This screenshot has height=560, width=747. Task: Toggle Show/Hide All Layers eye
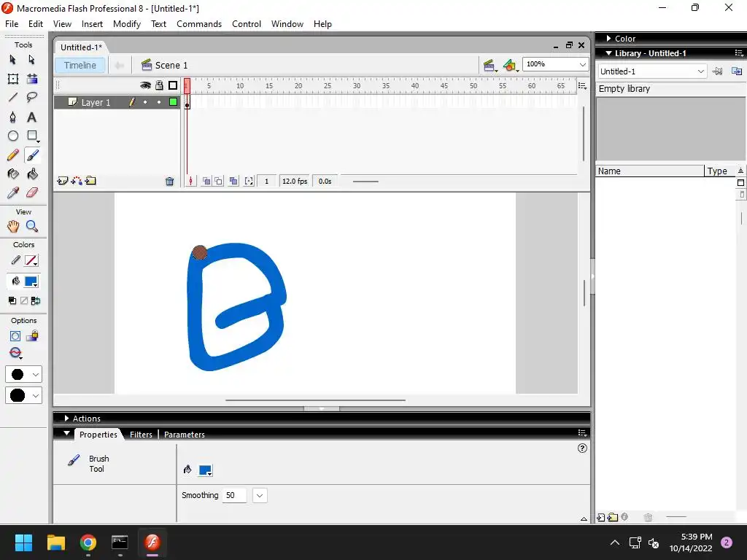pyautogui.click(x=145, y=85)
